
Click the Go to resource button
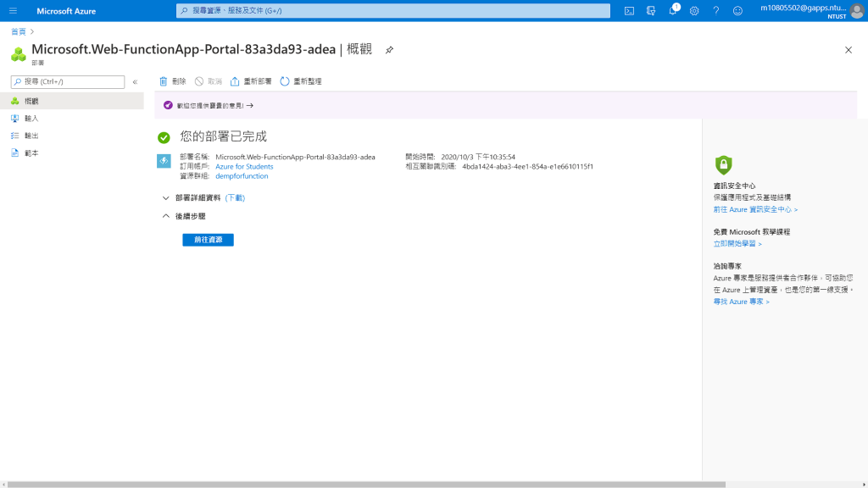209,240
